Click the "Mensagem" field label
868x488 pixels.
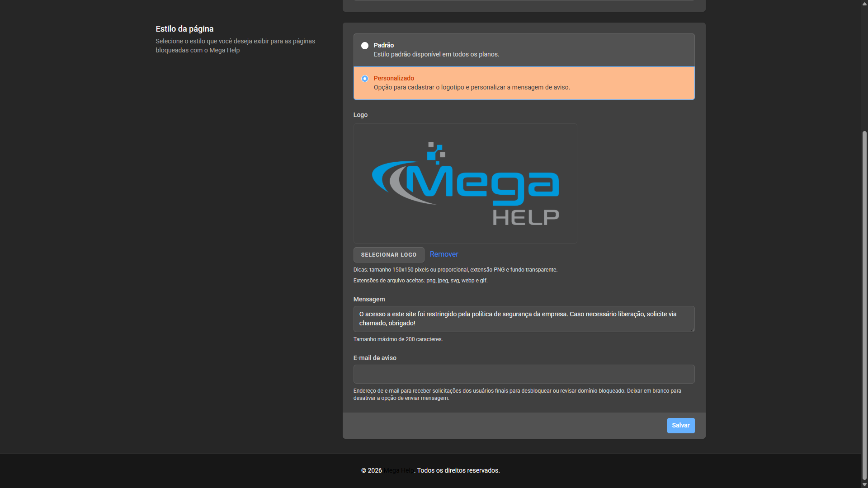pos(369,300)
